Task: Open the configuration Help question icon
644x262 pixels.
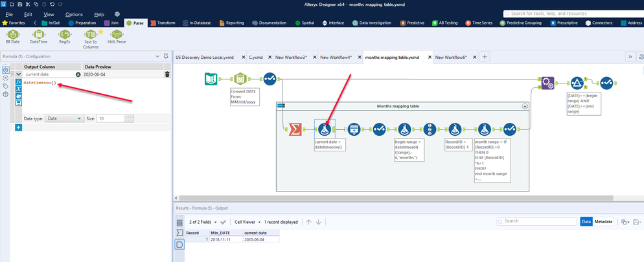Action: coord(5,94)
